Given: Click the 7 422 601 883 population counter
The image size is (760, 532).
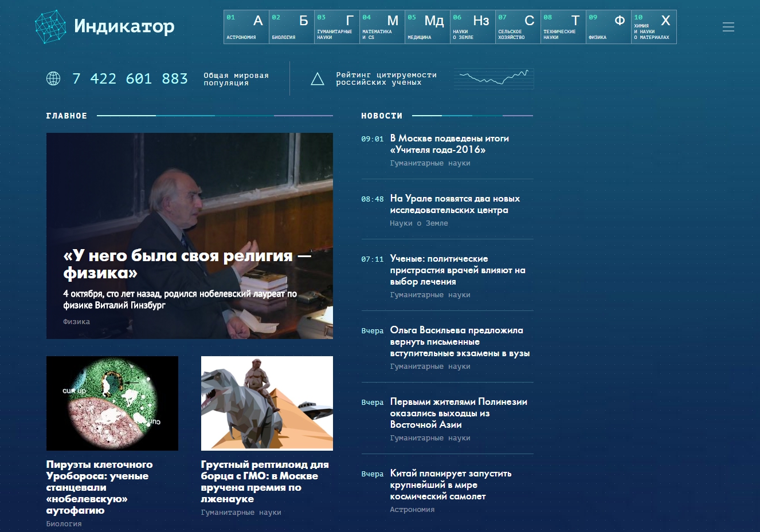Looking at the screenshot, I should (x=130, y=78).
